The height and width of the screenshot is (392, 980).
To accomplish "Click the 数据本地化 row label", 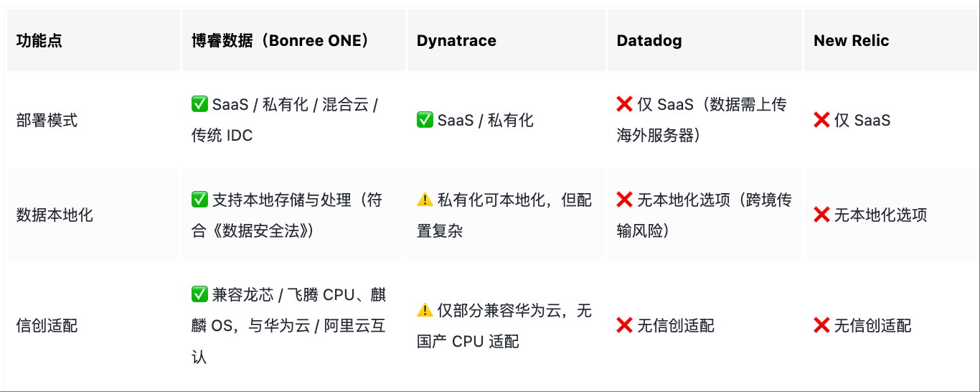I will 55,215.
